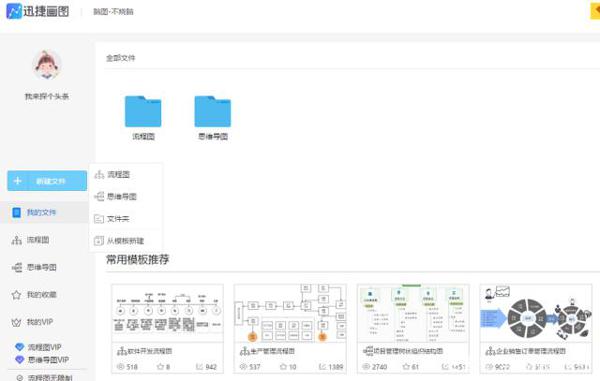Image resolution: width=600 pixels, height=381 pixels.
Task: Click the folder icon in new-file menu
Action: point(99,219)
